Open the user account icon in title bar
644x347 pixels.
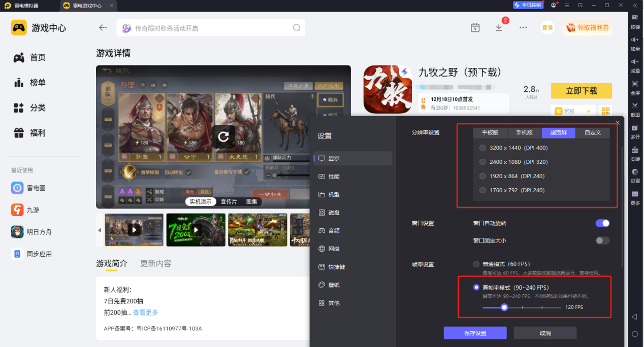click(554, 5)
